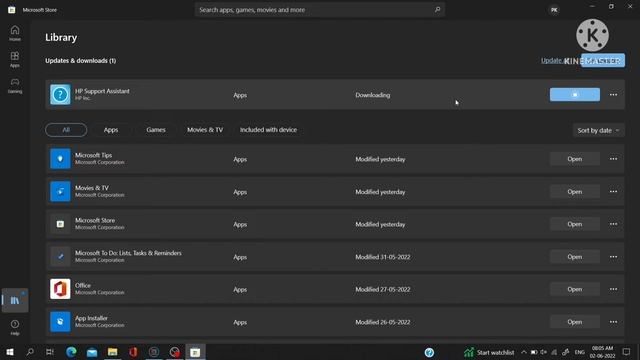Screen dimensions: 640x360
Task: Open Office with its Open button
Action: 575,289
